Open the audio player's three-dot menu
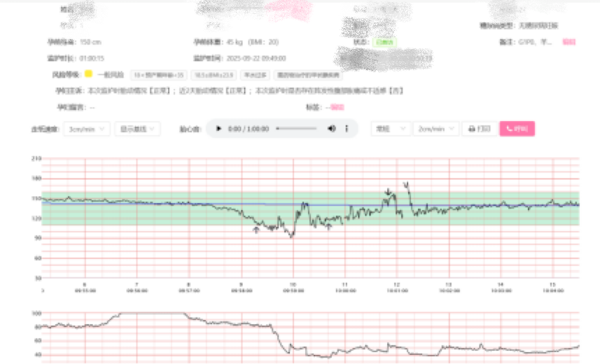 pos(347,129)
